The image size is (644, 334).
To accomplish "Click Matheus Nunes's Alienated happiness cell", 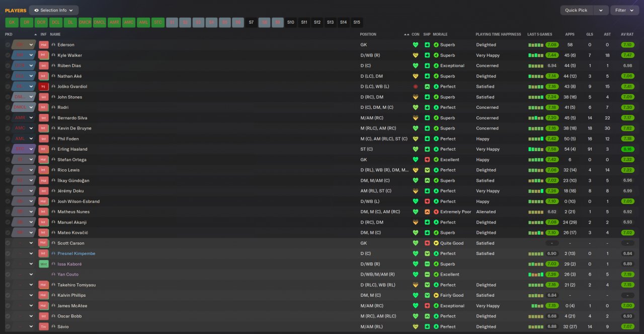I will click(486, 212).
